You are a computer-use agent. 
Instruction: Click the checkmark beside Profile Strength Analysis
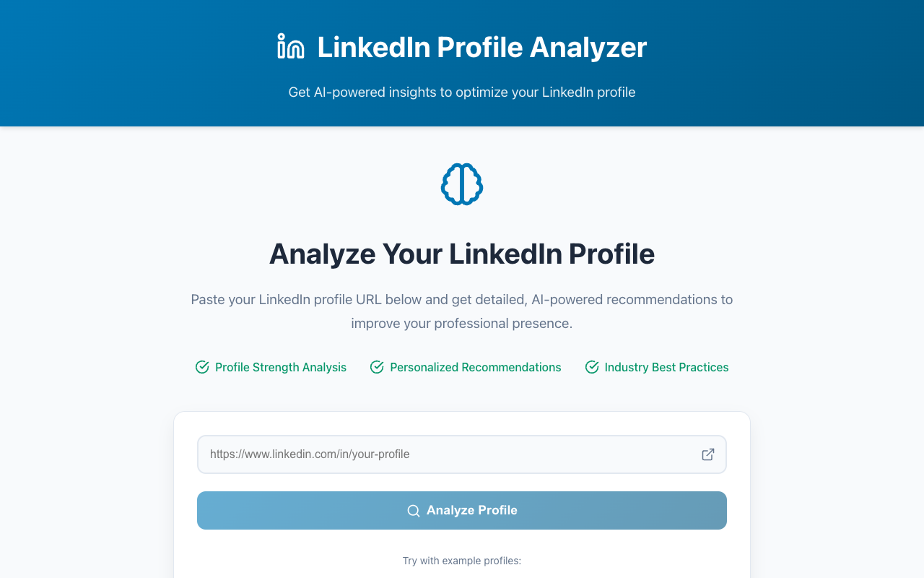[201, 367]
